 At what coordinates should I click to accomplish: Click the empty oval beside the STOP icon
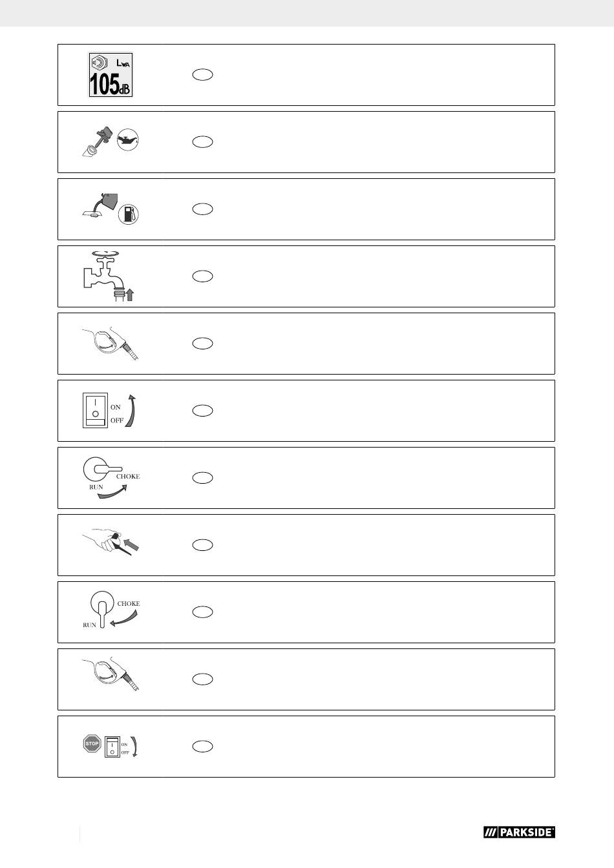(x=202, y=747)
